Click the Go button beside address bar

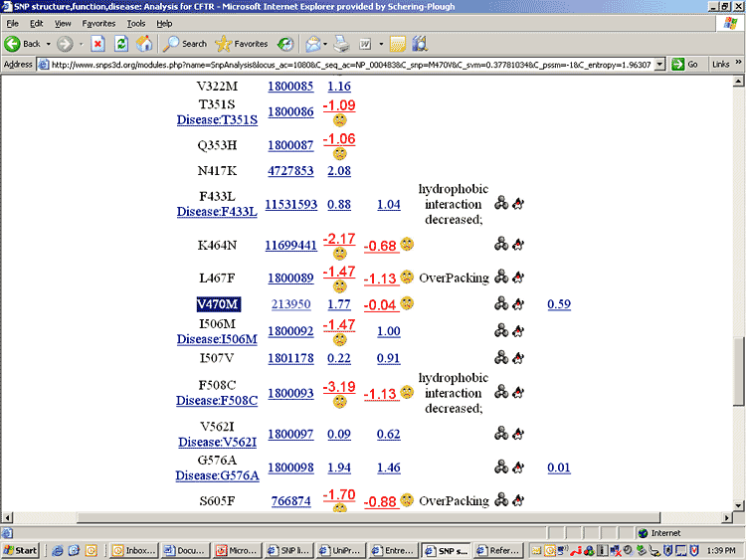click(x=685, y=65)
